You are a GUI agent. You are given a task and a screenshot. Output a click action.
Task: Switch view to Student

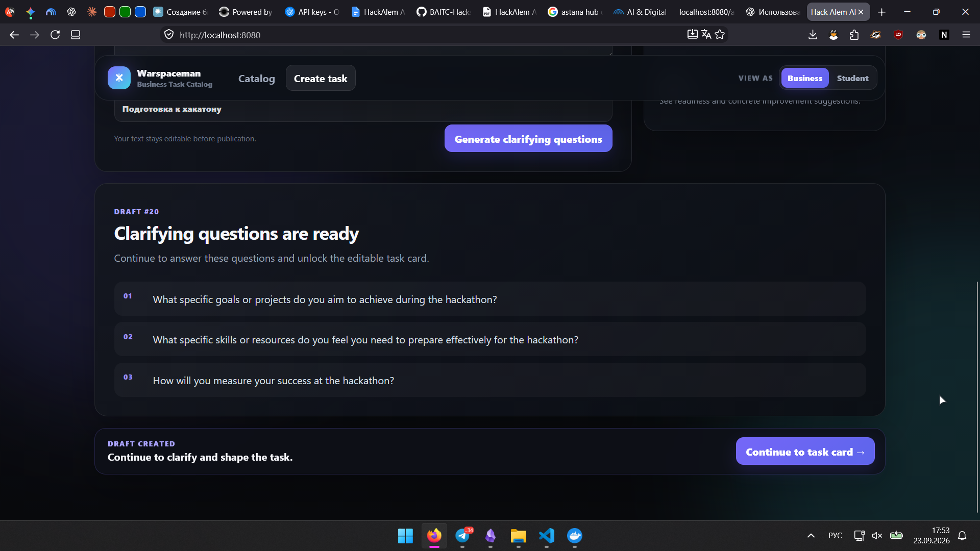pos(852,78)
